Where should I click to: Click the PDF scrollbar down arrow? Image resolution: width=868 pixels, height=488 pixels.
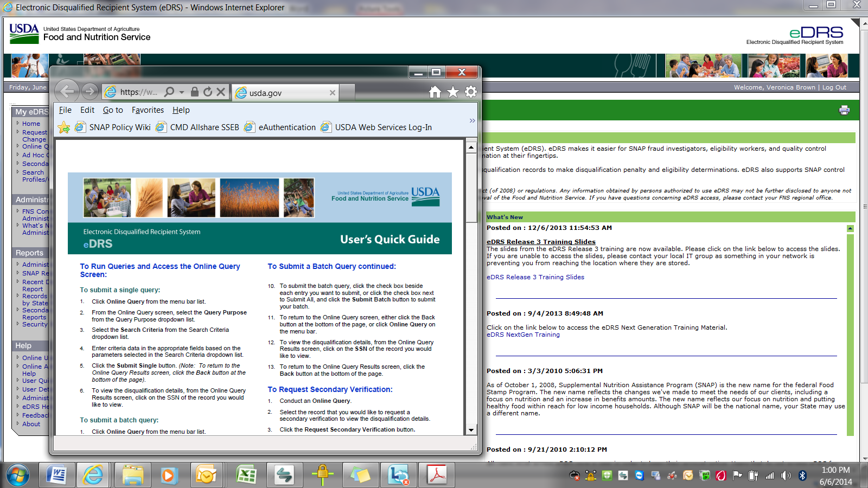click(x=471, y=429)
